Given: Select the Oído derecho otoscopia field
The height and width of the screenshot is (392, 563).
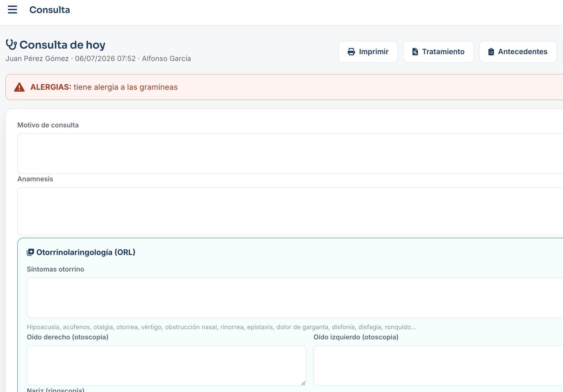Looking at the screenshot, I should click(x=166, y=366).
